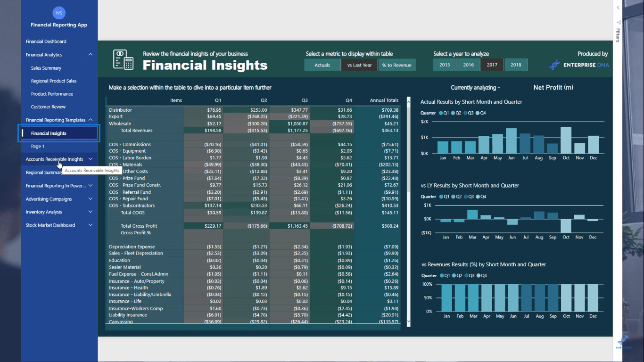Select the COS - Commissions row
The width and height of the screenshot is (644, 362).
click(x=253, y=144)
